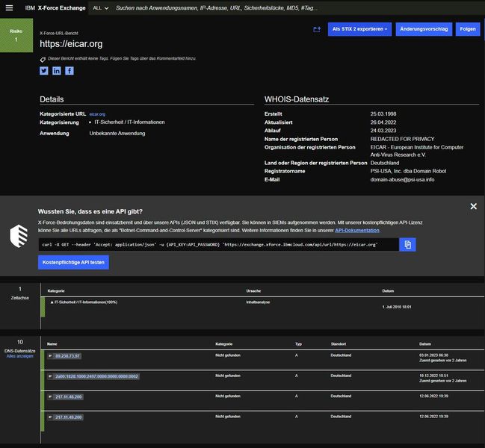The width and height of the screenshot is (485, 448).
Task: Click the WHOIS updated date 26.04.2022
Action: (383, 122)
